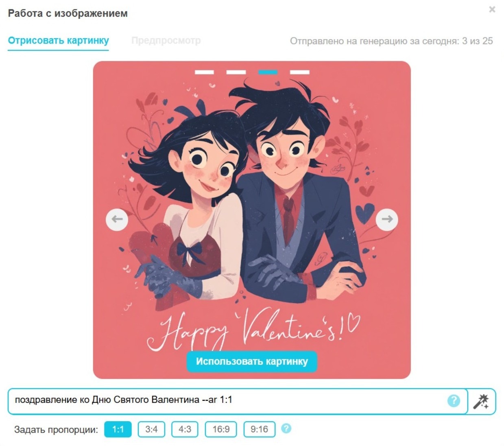Go to previous image with left arrow
This screenshot has height=446, width=504.
(x=117, y=219)
